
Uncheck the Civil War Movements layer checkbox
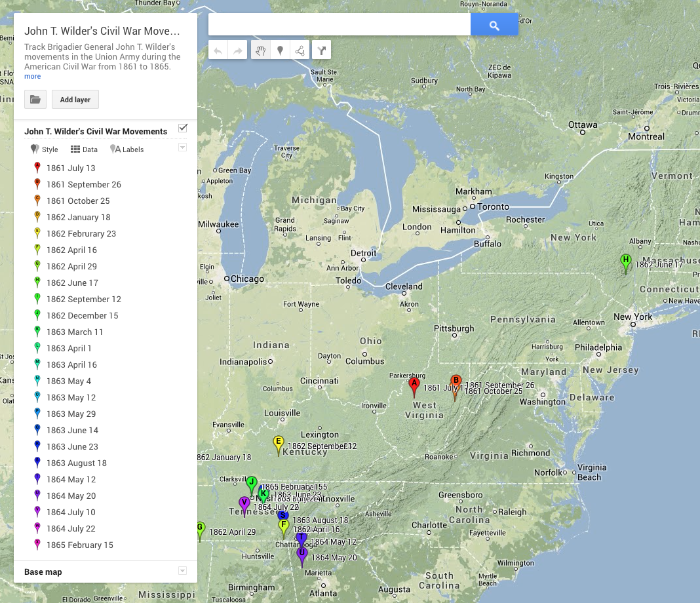pyautogui.click(x=183, y=128)
